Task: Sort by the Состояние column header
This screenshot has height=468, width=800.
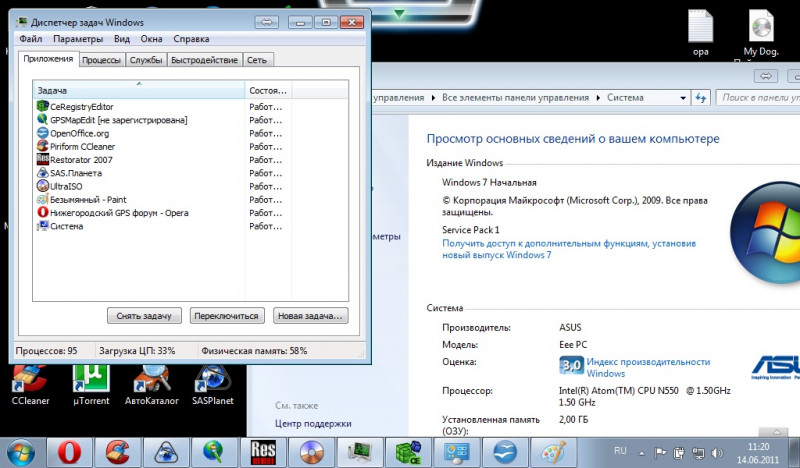Action: (268, 90)
